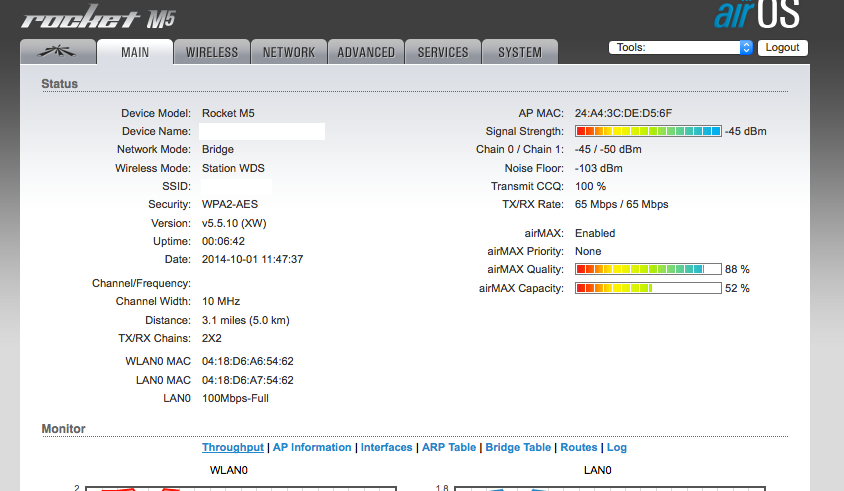Screen dimensions: 844x491
Task: Click the uptime value 00:06:42
Action: click(x=223, y=241)
